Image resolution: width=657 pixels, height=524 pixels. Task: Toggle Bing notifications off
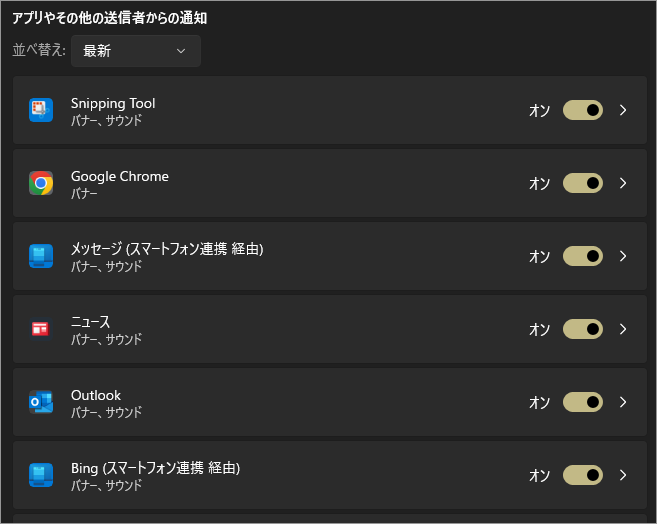point(583,475)
